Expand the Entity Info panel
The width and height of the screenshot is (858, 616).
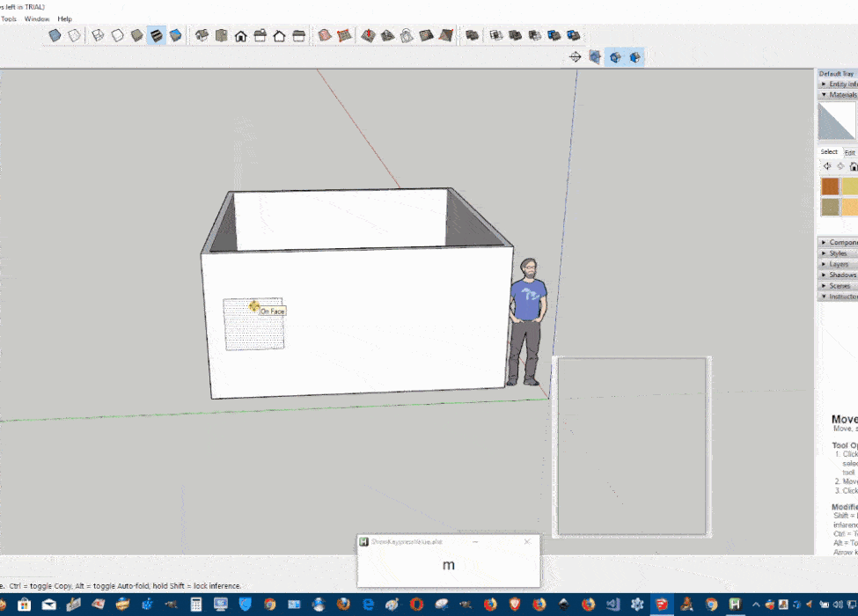coord(838,84)
